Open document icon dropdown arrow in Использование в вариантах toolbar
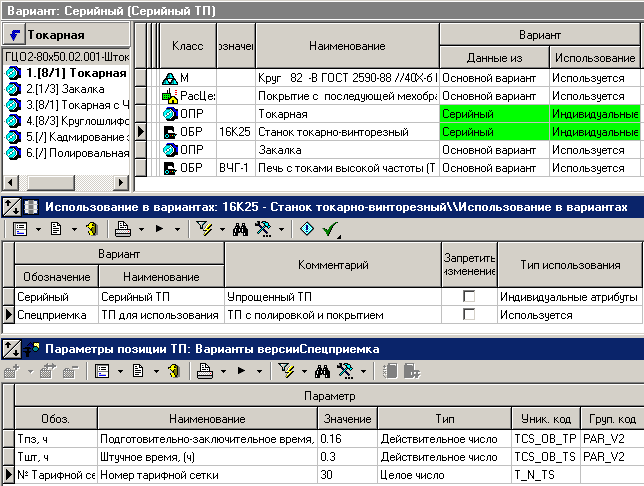 click(74, 229)
